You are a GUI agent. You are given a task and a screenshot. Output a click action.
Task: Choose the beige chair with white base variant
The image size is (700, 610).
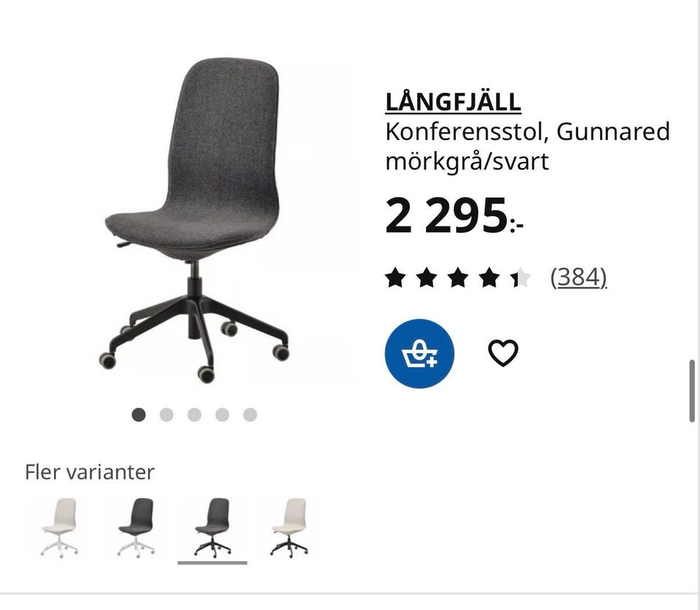pyautogui.click(x=59, y=528)
